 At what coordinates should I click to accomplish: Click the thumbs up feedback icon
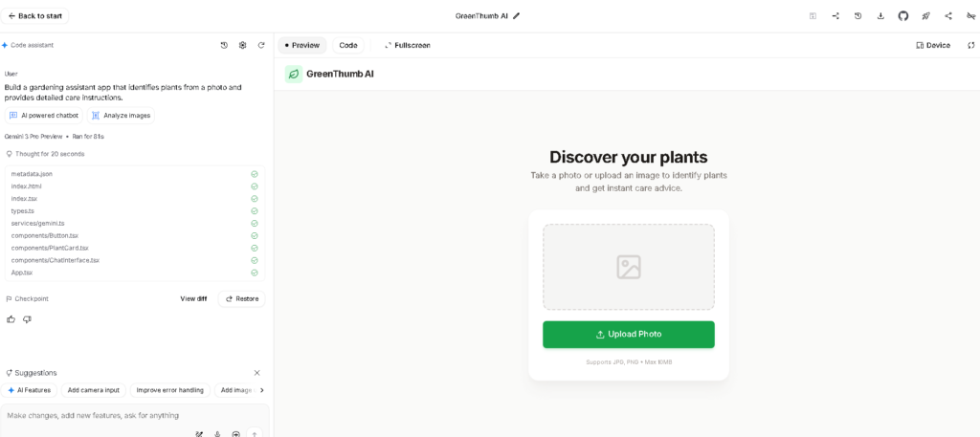click(x=11, y=319)
